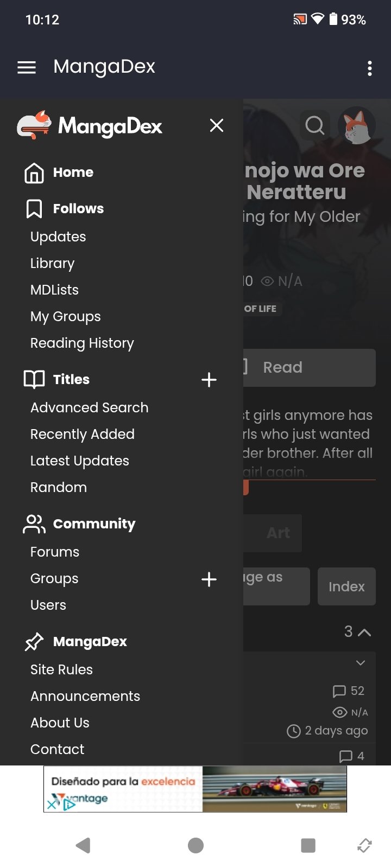Tap the Index button
This screenshot has width=391, height=868.
pos(346,586)
